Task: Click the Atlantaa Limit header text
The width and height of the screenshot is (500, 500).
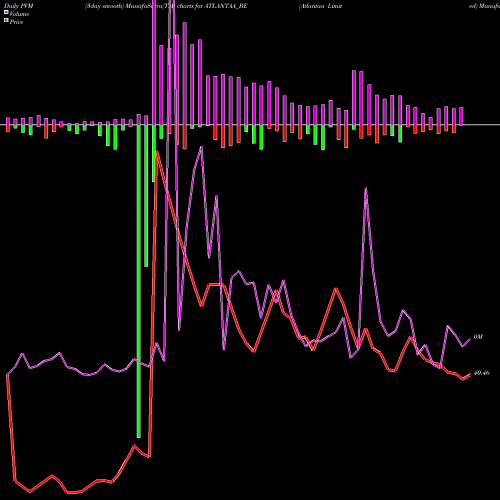Action: 321,6
